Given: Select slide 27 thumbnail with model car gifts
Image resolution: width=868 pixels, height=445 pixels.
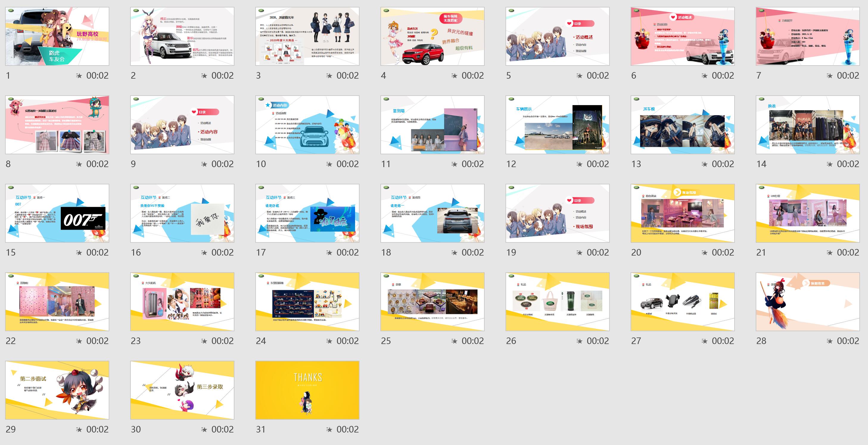Looking at the screenshot, I should coord(683,301).
